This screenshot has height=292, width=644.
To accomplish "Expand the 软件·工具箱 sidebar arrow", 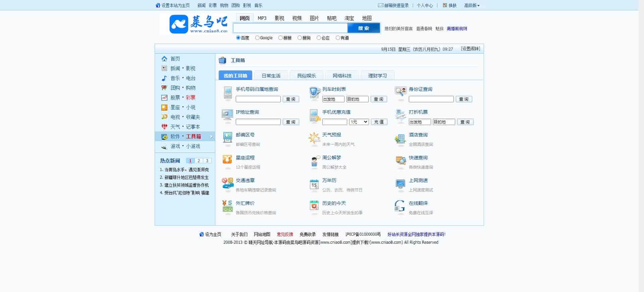I will point(211,137).
